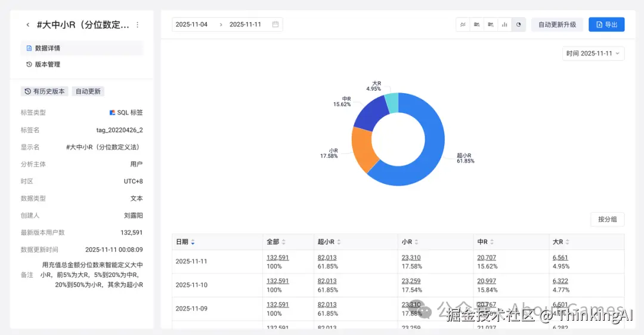This screenshot has width=644, height=335.
Task: Open the 时间 2025-11-11 dropdown
Action: point(593,54)
